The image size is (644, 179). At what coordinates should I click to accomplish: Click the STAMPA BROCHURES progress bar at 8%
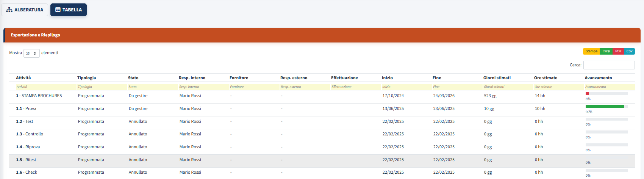606,94
